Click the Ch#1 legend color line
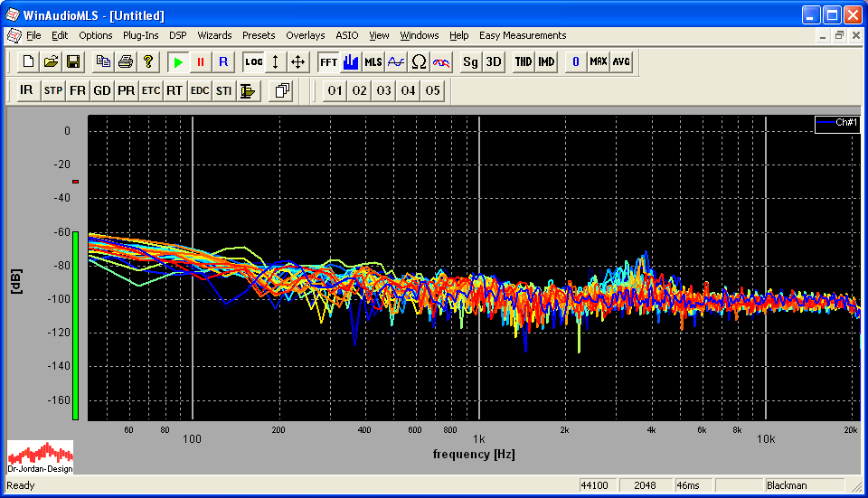Screen dimensions: 868x498 (825, 123)
